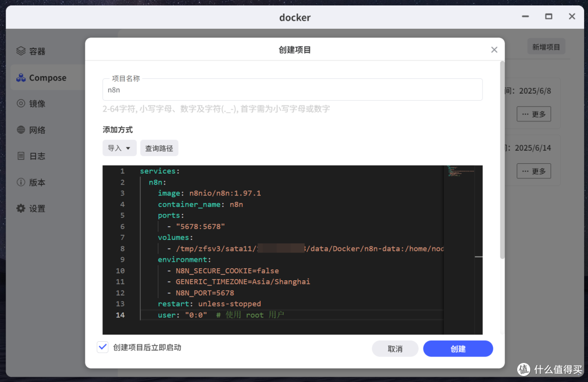588x382 pixels.
Task: Click the 'services:' line in editor
Action: pyautogui.click(x=160, y=171)
